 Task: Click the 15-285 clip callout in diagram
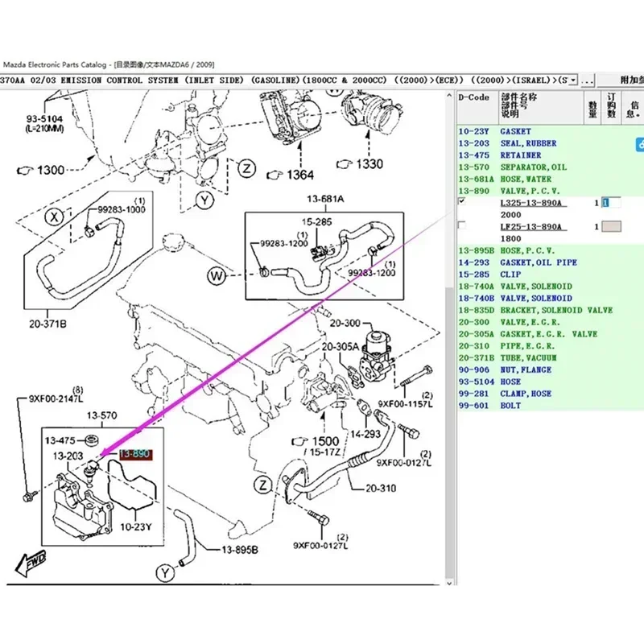316,222
